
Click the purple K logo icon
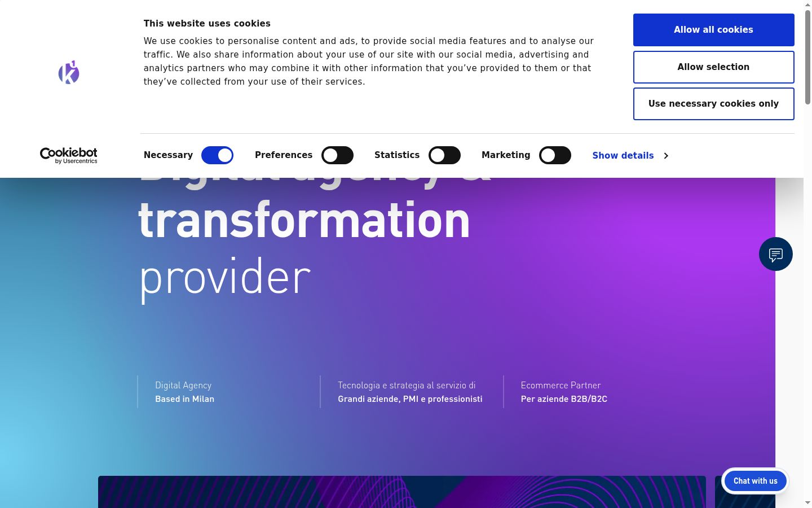69,72
